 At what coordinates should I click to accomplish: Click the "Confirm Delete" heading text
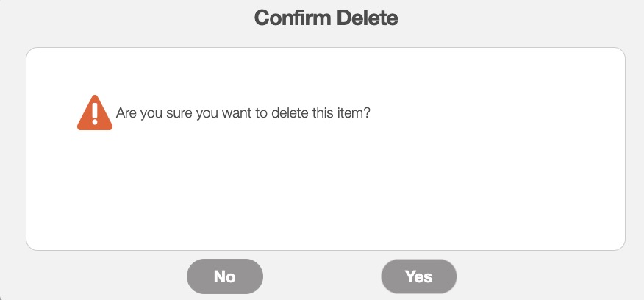coord(326,18)
